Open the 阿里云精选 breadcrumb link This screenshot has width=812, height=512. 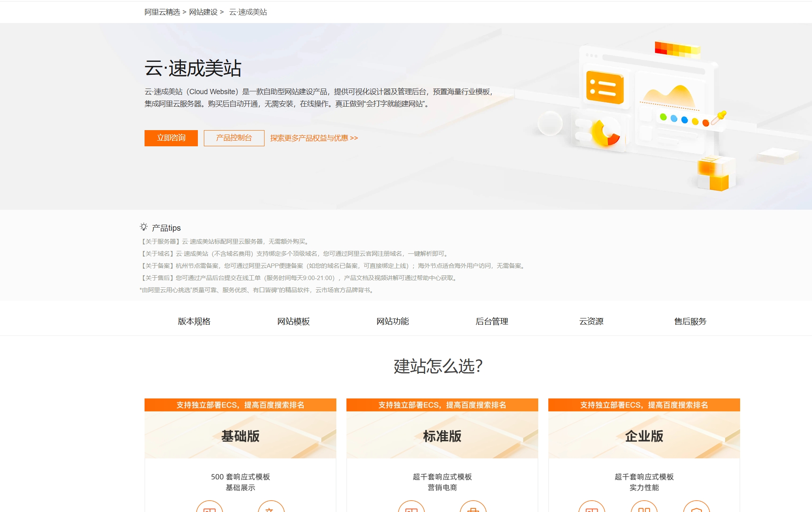162,12
